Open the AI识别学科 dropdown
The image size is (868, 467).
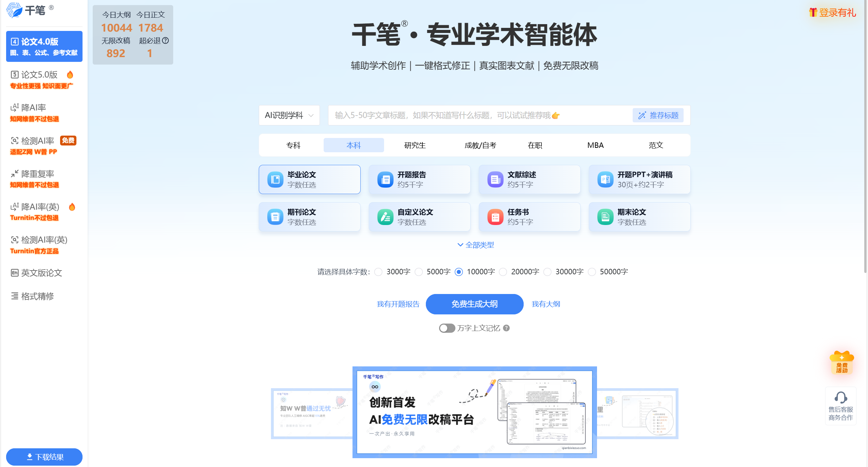click(x=289, y=115)
